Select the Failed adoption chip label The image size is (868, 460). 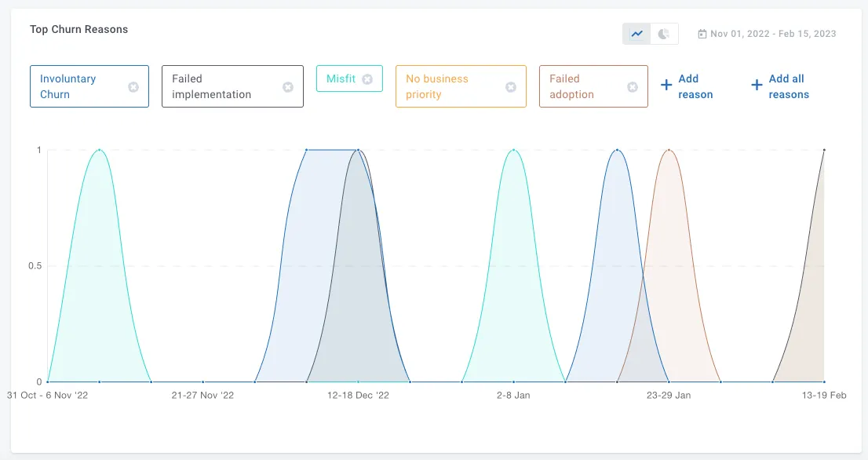[571, 86]
